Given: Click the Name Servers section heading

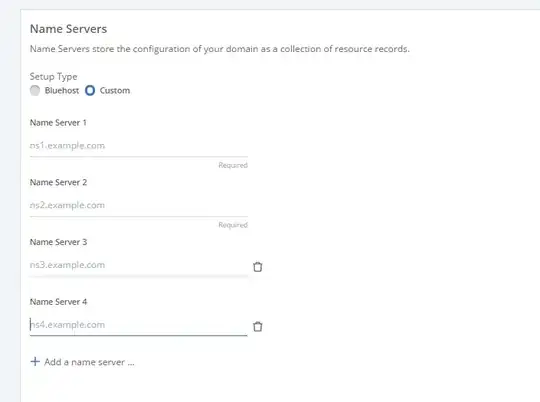Looking at the screenshot, I should point(68,29).
